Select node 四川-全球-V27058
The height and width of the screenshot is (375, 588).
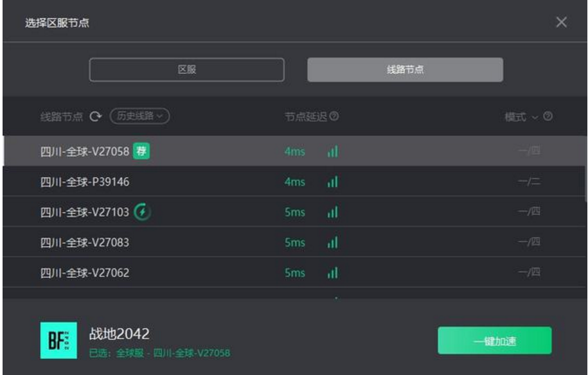[x=294, y=151]
